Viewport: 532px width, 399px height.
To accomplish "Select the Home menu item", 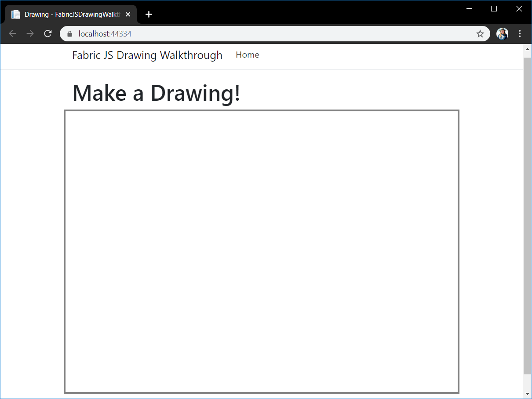I will tap(248, 55).
